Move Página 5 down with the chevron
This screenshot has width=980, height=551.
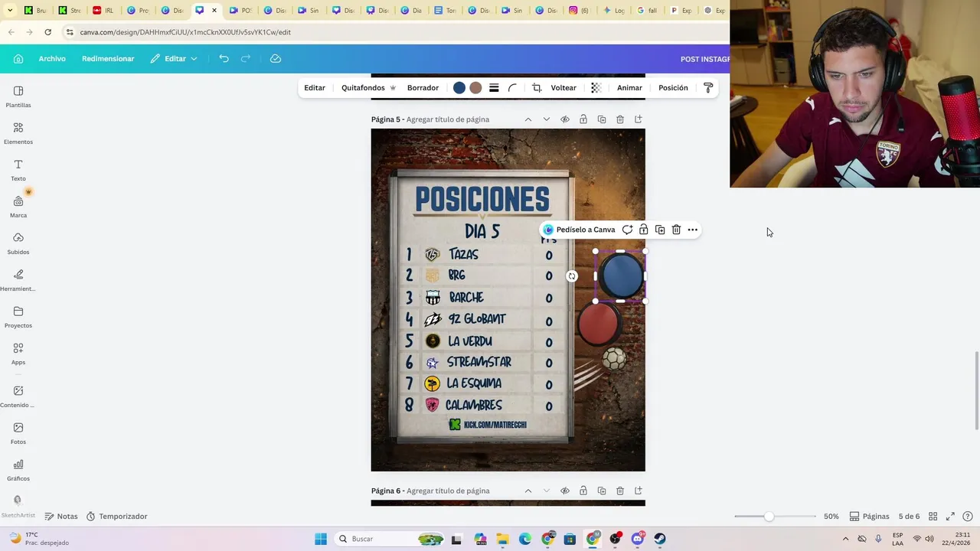click(x=547, y=119)
